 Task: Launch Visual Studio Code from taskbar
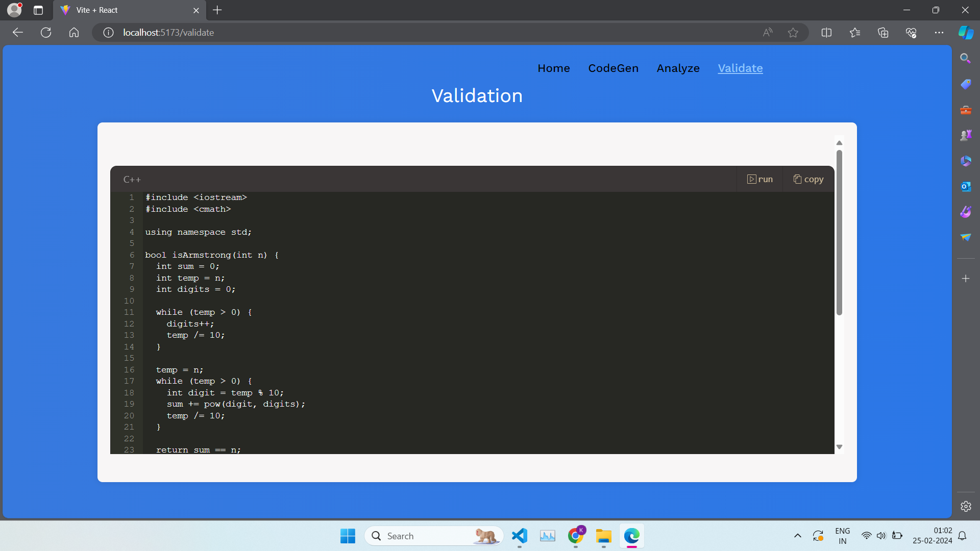pos(519,536)
